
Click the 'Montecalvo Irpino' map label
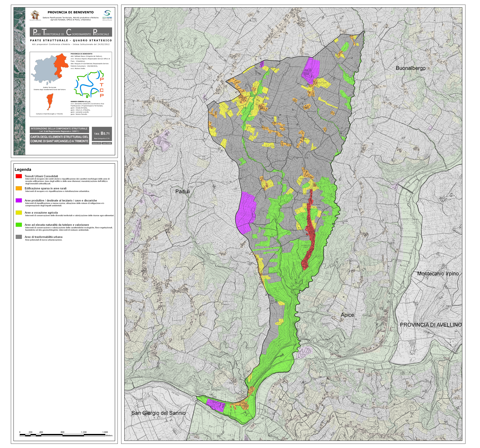(x=438, y=274)
